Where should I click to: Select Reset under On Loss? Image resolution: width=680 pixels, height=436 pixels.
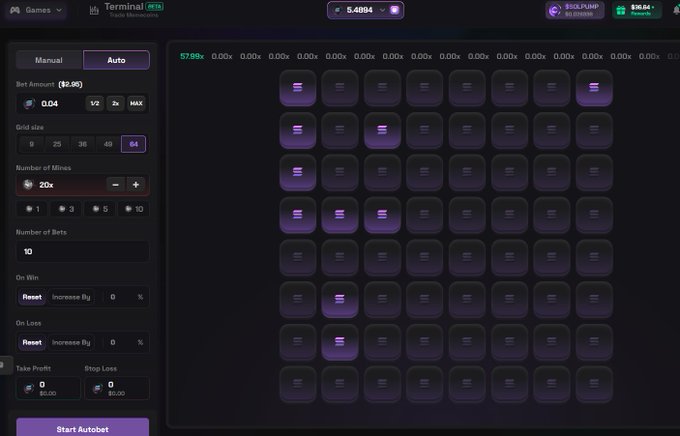click(x=32, y=343)
